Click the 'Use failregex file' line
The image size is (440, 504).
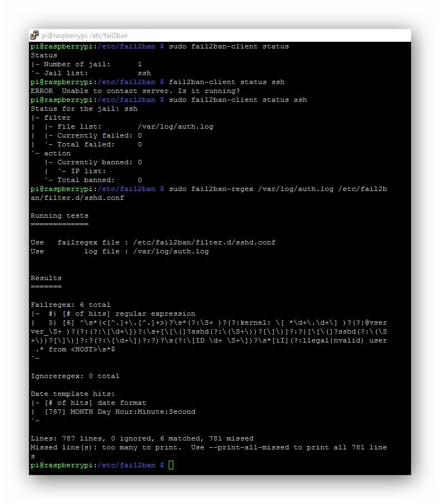tap(153, 242)
